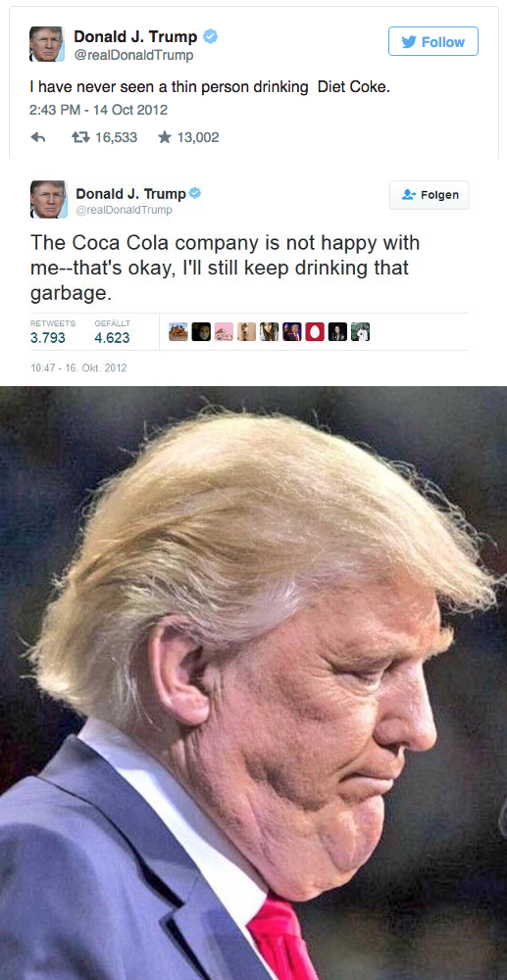507x980 pixels.
Task: Click the favorite star icon beside 13,002
Action: [165, 137]
